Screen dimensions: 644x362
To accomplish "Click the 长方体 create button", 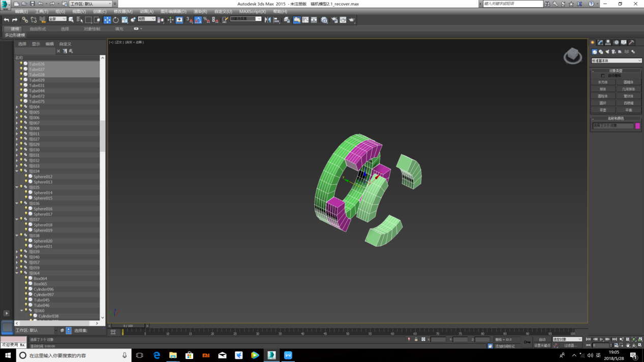I will tap(603, 82).
